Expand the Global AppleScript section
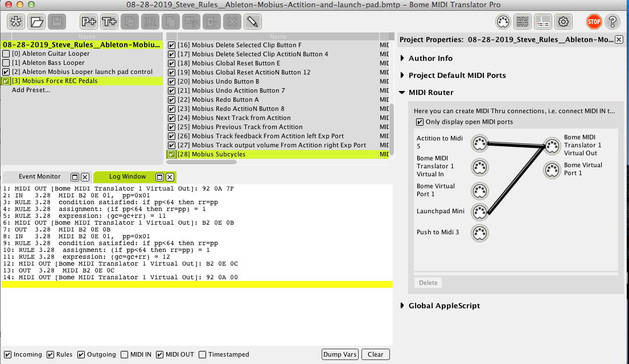 pos(402,305)
